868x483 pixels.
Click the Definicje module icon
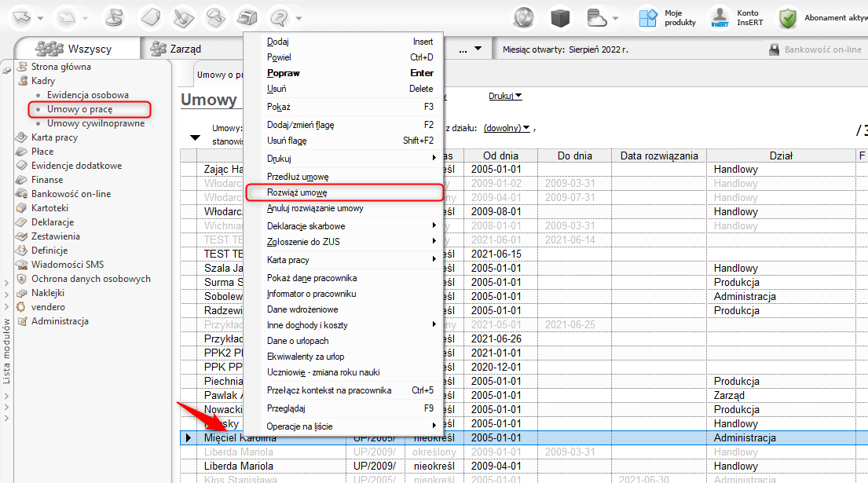21,250
